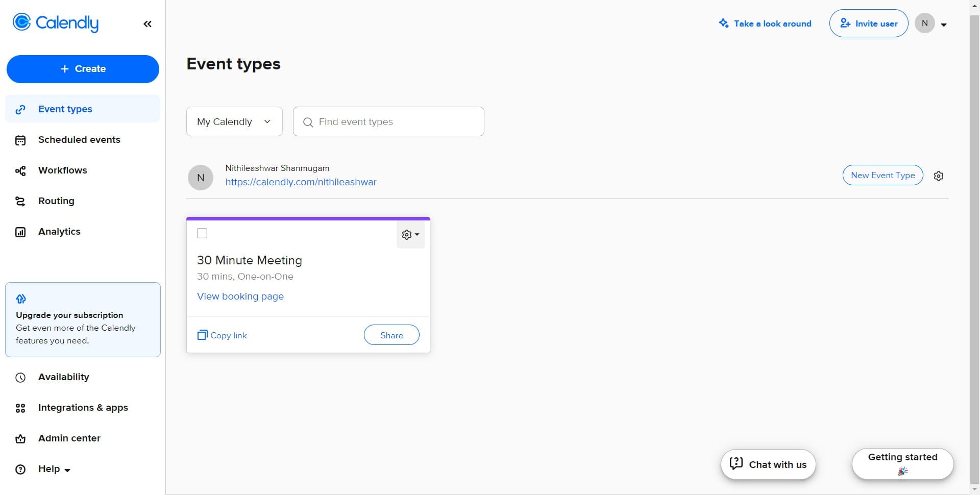Click the upgrade subscription arrow icon
Image resolution: width=980 pixels, height=495 pixels.
[21, 299]
